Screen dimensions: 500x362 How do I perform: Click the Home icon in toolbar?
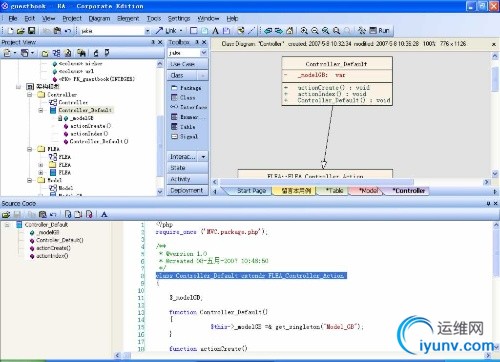(290, 31)
